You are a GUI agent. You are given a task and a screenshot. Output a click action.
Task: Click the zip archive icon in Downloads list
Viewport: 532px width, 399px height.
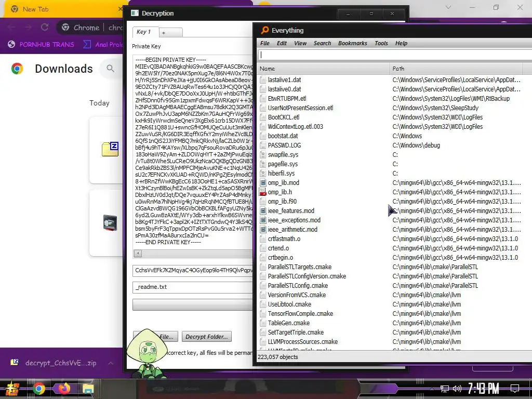click(x=110, y=149)
